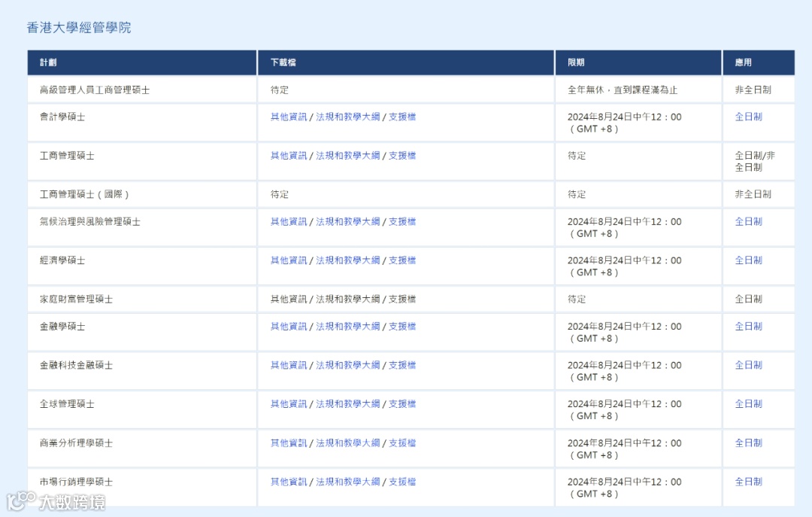
Task: Select 高級管理人員工商管理碩士 program name
Action: click(95, 90)
